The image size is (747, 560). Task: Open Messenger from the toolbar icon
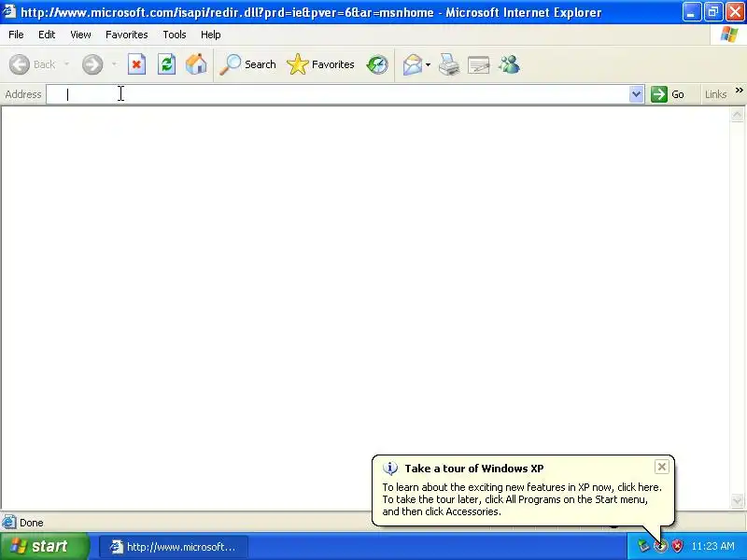coord(509,64)
